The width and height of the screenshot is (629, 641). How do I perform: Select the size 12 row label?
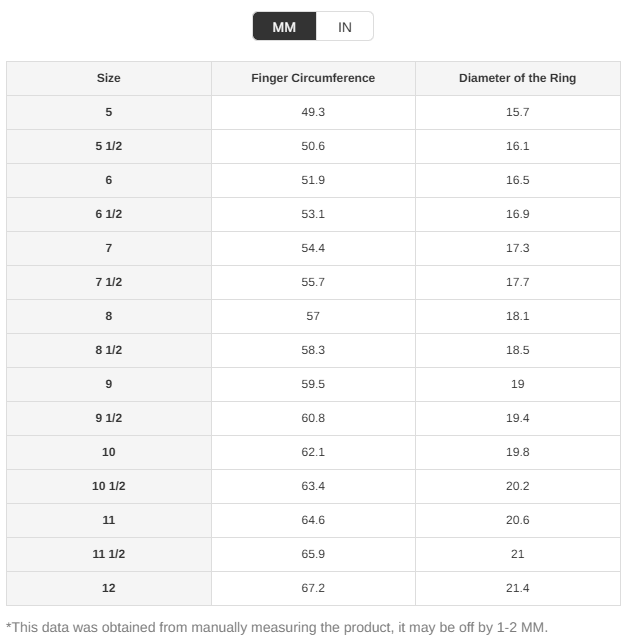[x=109, y=588]
